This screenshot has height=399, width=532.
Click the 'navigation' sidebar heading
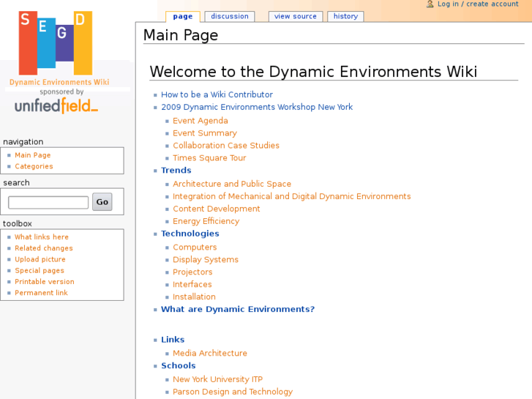[23, 142]
